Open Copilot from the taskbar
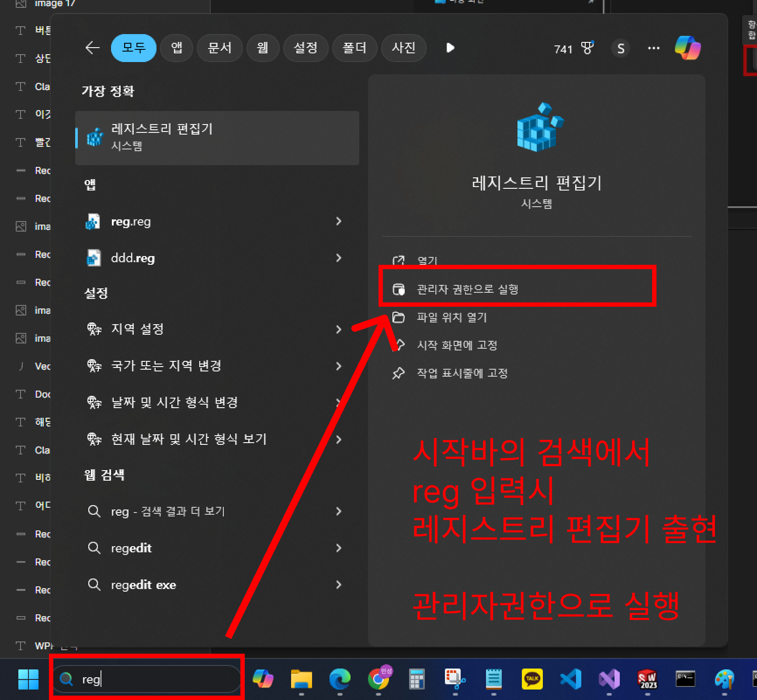757x700 pixels. pos(263,679)
